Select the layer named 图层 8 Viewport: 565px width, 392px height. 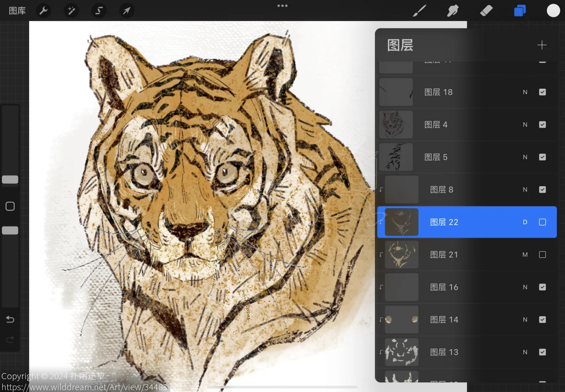coord(442,189)
